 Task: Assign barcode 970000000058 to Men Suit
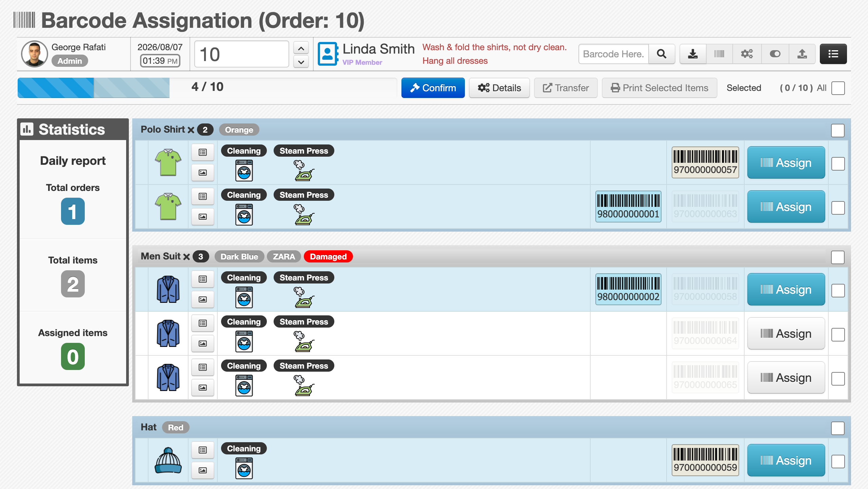786,289
